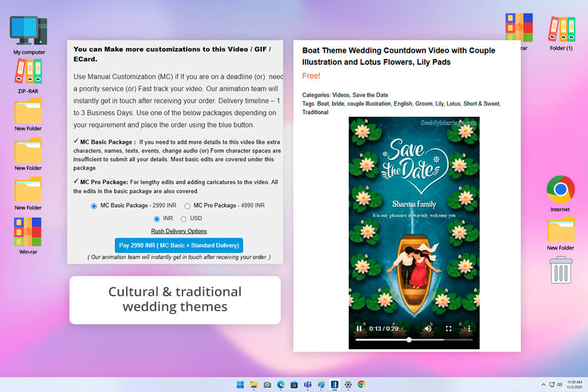Click the orange Free! price text
Image resolution: width=588 pixels, height=392 pixels.
coord(311,76)
